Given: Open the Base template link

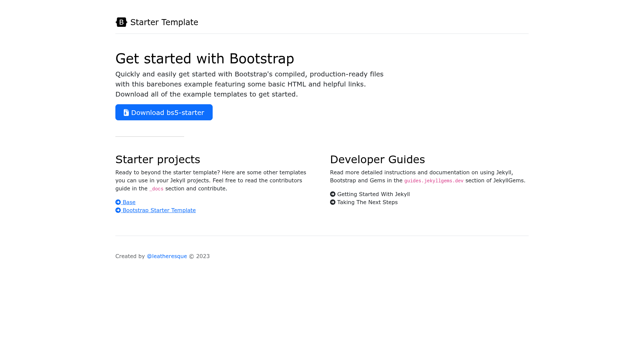Looking at the screenshot, I should [x=125, y=202].
